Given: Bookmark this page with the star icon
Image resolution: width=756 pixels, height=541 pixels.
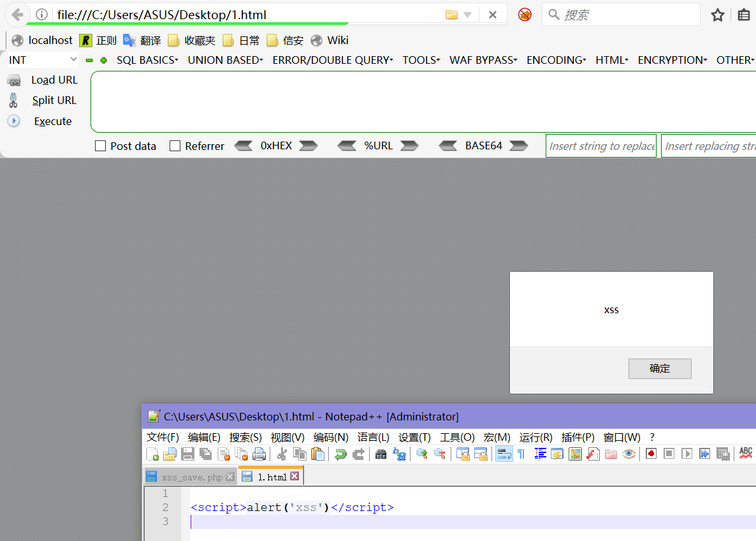Looking at the screenshot, I should click(x=717, y=15).
